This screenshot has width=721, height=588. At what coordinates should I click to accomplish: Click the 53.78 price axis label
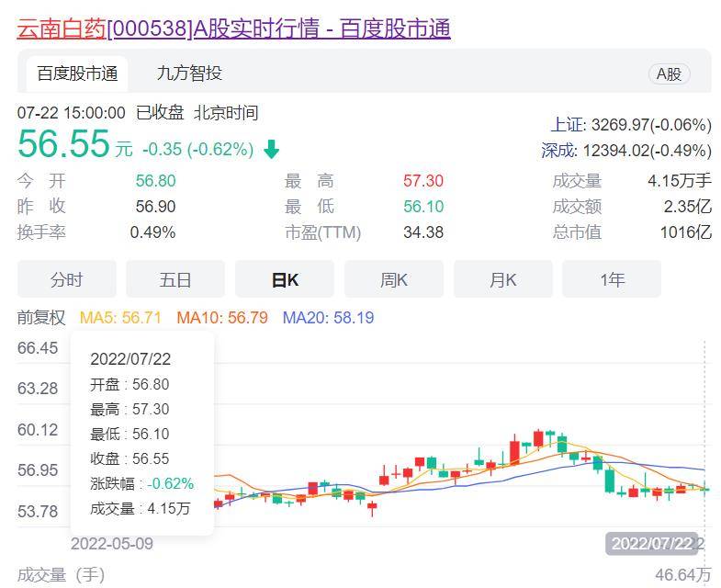point(38,511)
